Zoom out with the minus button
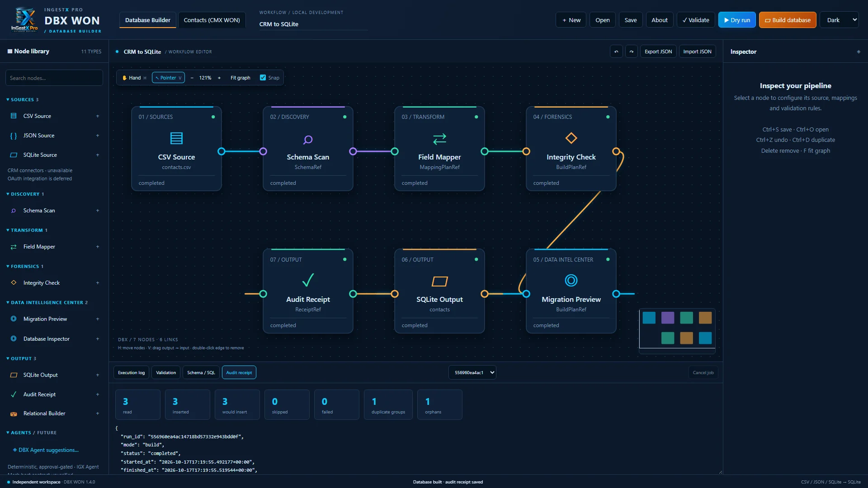 192,78
